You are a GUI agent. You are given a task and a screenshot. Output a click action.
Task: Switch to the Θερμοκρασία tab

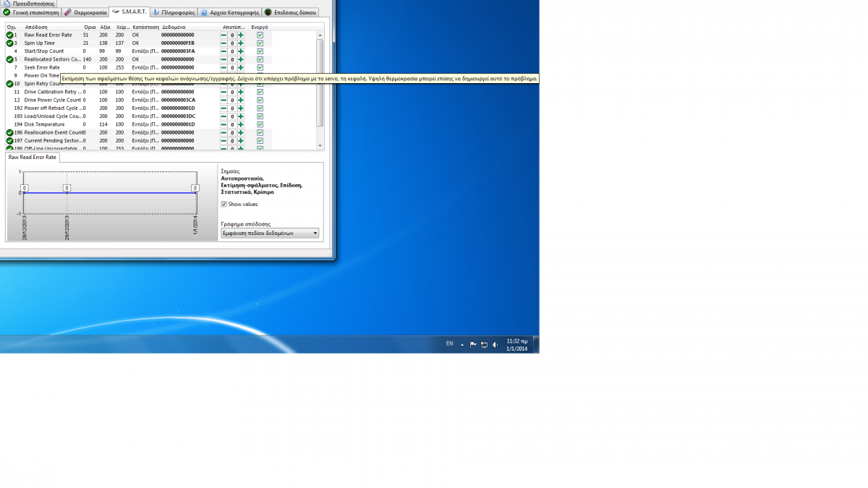coord(85,12)
